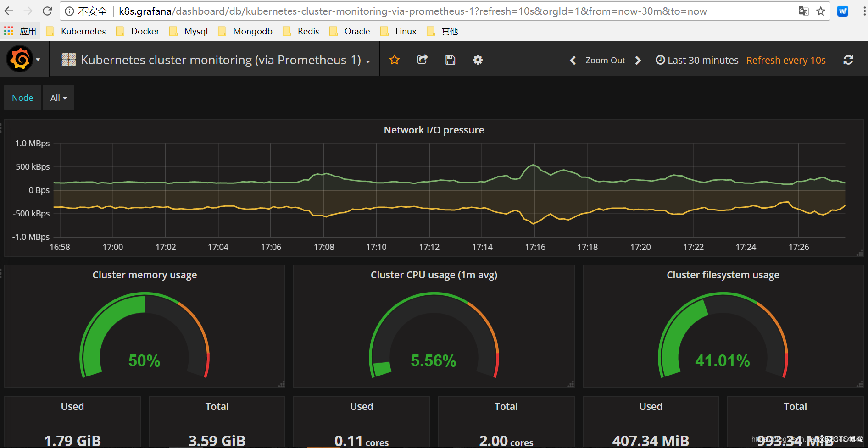Viewport: 868px width, 448px height.
Task: Click the Grafana refresh dashboard icon
Action: pyautogui.click(x=848, y=60)
